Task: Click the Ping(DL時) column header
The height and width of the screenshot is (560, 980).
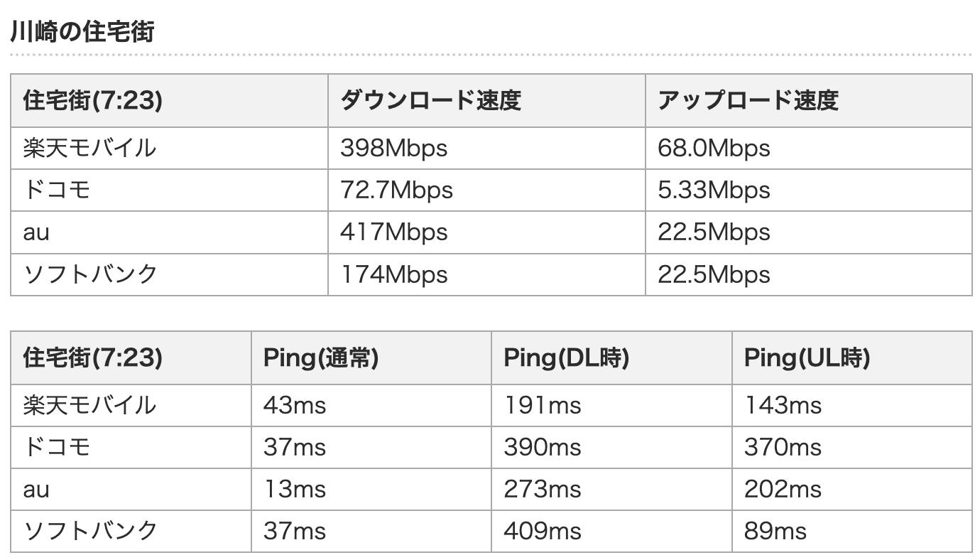Action: (566, 357)
